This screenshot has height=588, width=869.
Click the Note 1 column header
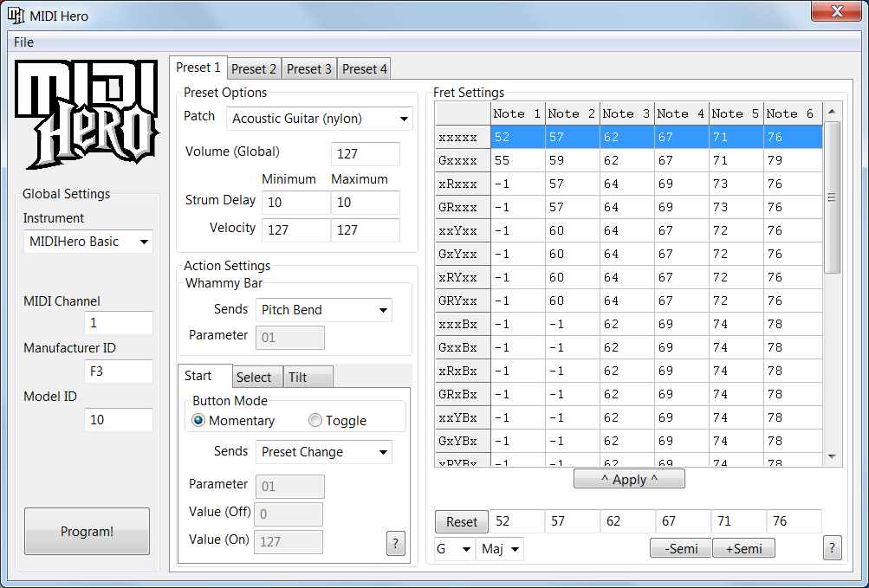point(517,114)
